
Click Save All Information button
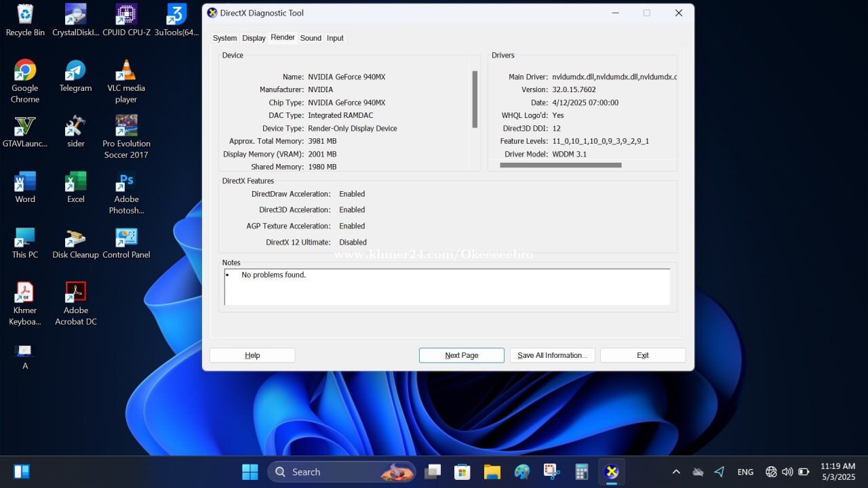[553, 355]
